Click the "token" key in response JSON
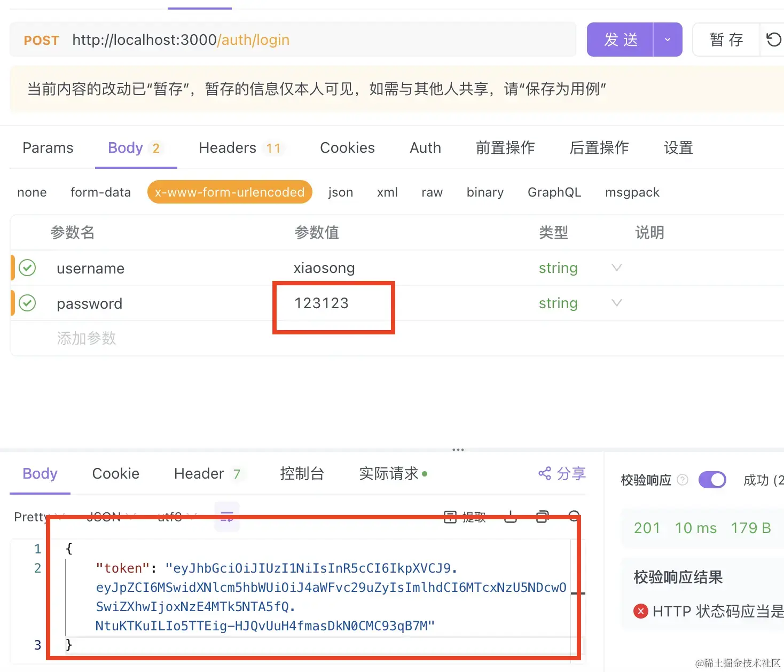 [123, 568]
